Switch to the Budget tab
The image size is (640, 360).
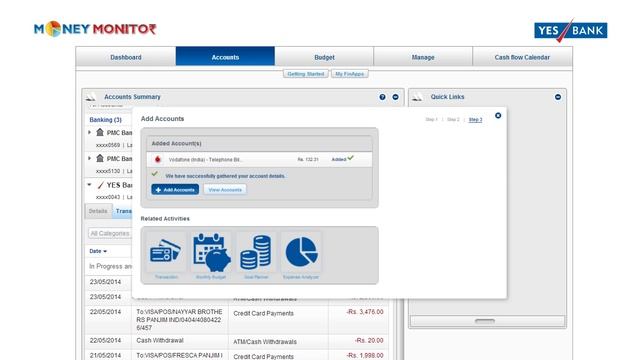pos(324,57)
